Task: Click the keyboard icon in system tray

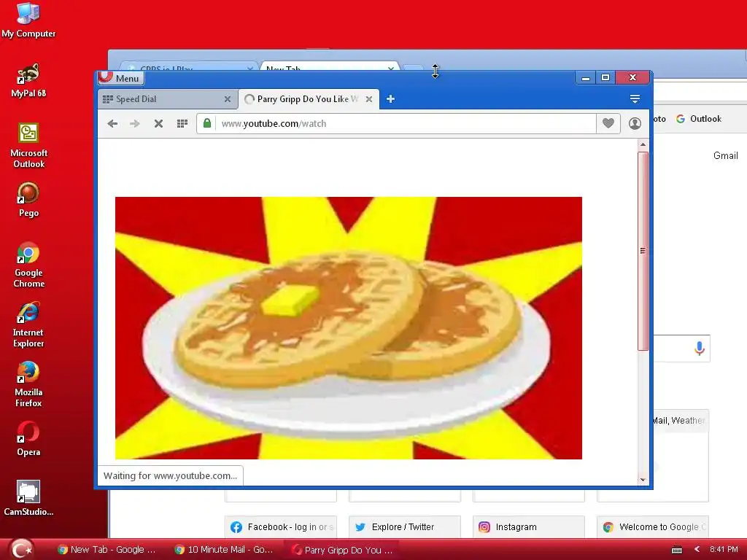Action: tap(676, 550)
